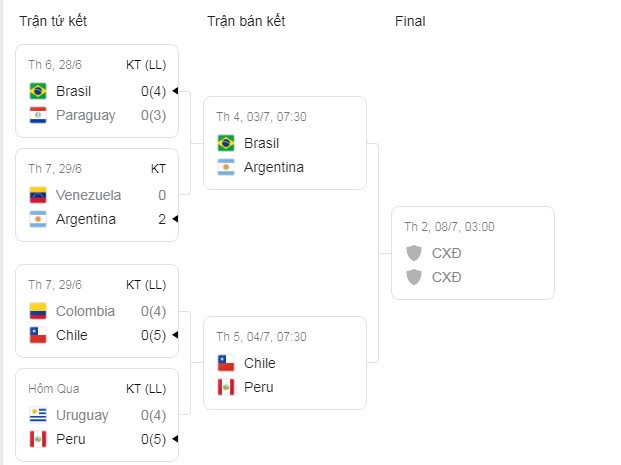This screenshot has height=465, width=621.
Task: Click the winner arrow beside Argentina score
Action: [x=174, y=219]
